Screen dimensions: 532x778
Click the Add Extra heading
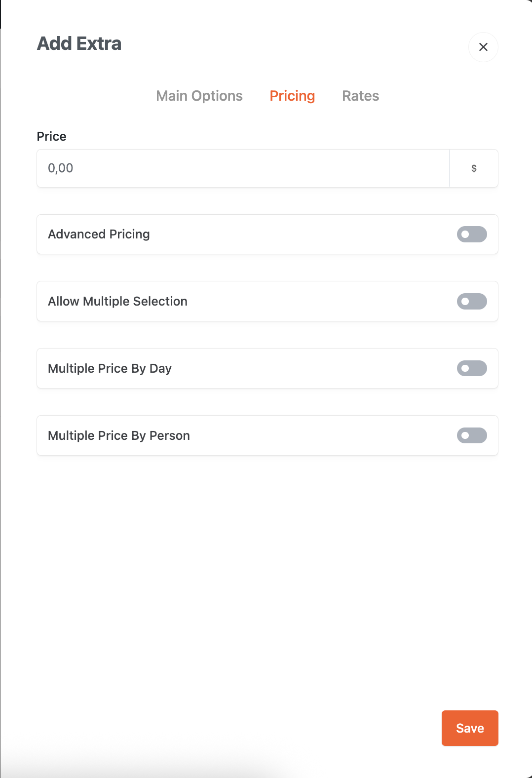pos(79,43)
